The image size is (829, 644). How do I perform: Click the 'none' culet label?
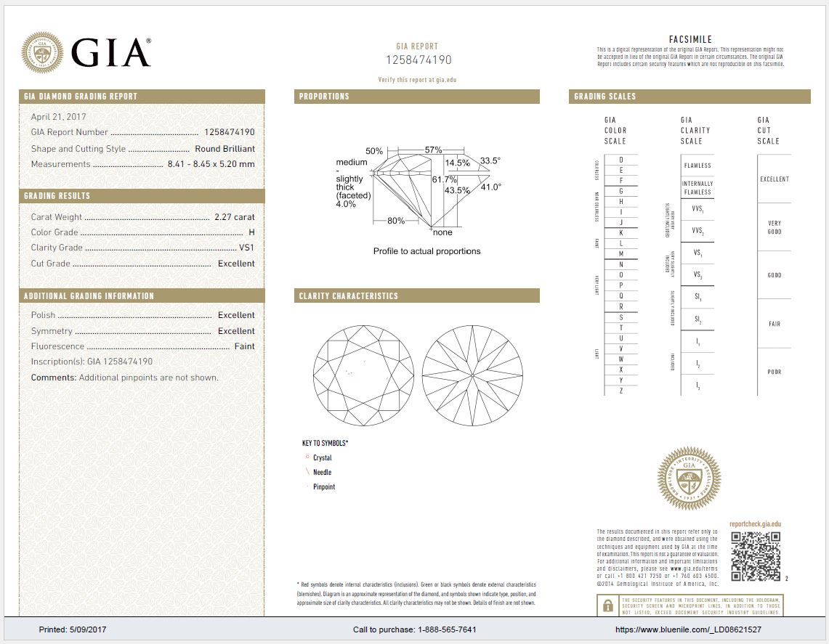[x=442, y=232]
